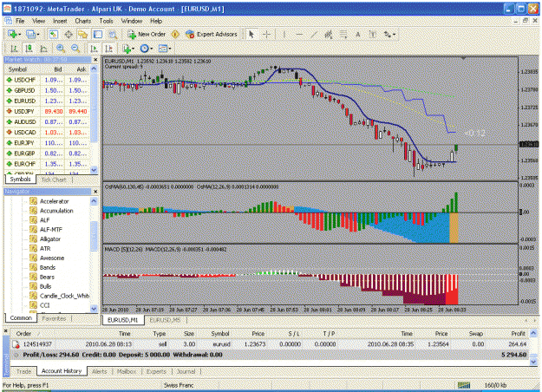Open the File menu
The height and width of the screenshot is (392, 542).
pyautogui.click(x=20, y=21)
